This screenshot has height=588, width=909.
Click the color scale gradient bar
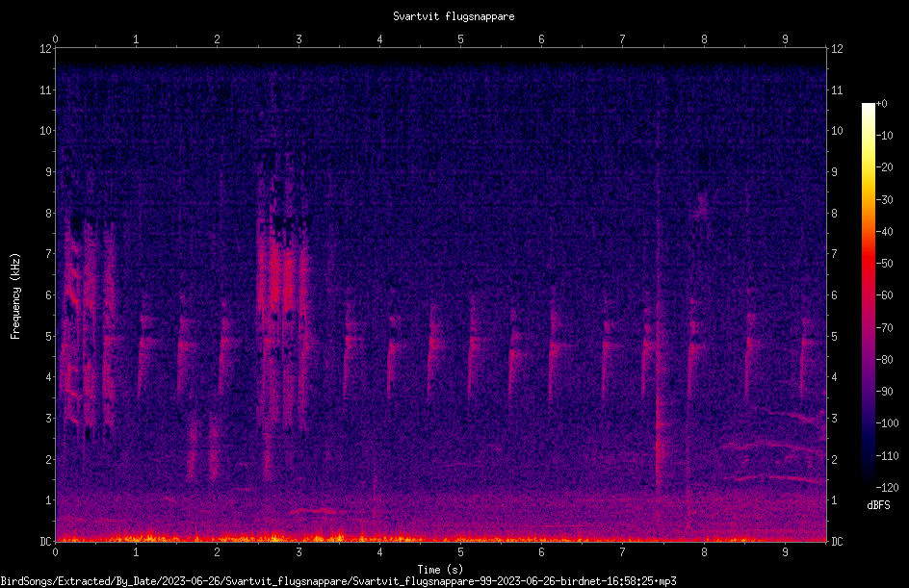pyautogui.click(x=868, y=295)
